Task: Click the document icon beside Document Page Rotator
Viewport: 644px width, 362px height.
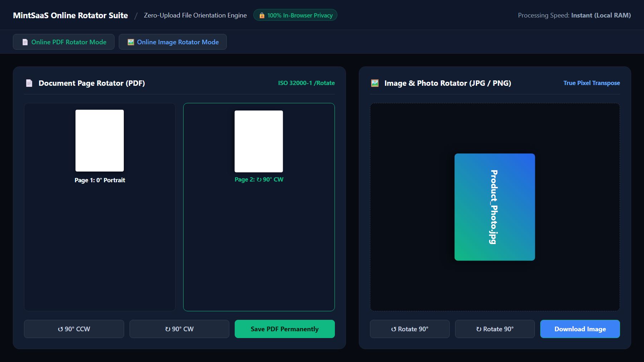Action: point(29,83)
